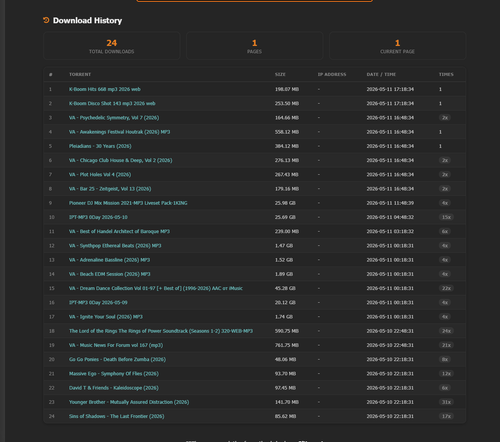
Task: Open Lord of the Rings Rings of Power Soundtrack
Action: [161, 331]
